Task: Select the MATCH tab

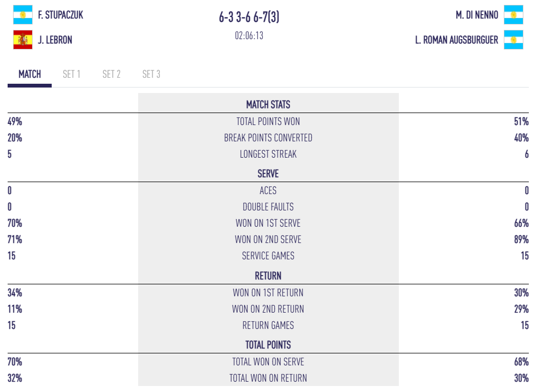Action: (29, 74)
